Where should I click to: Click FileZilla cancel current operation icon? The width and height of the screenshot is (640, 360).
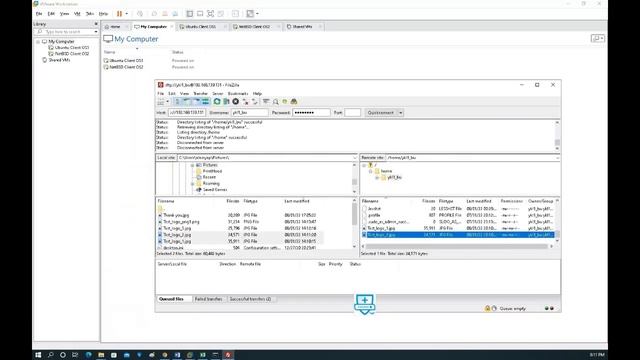coord(236,102)
